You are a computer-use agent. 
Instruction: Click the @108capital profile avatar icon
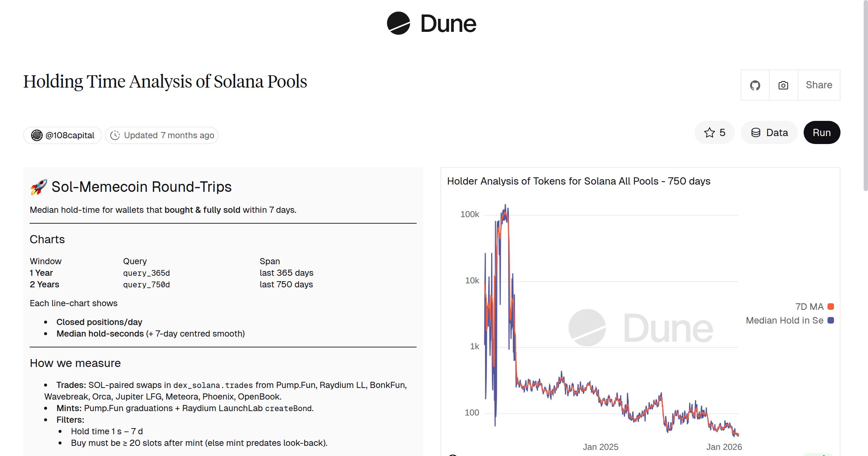click(37, 135)
